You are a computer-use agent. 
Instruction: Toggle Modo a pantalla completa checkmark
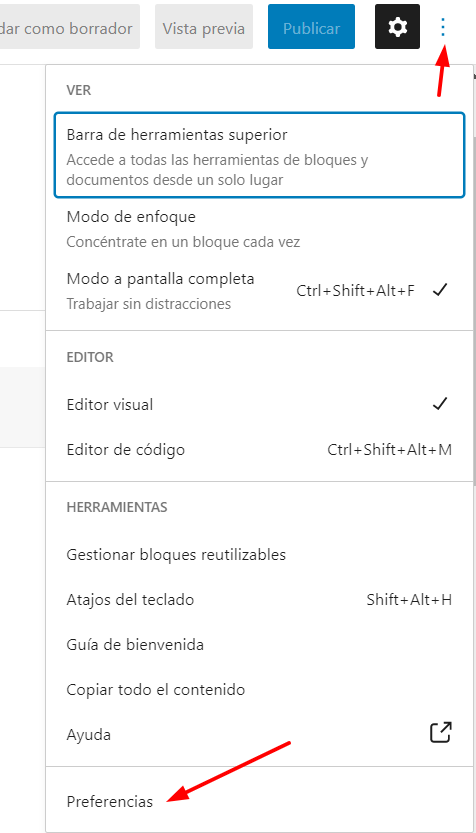tap(440, 290)
